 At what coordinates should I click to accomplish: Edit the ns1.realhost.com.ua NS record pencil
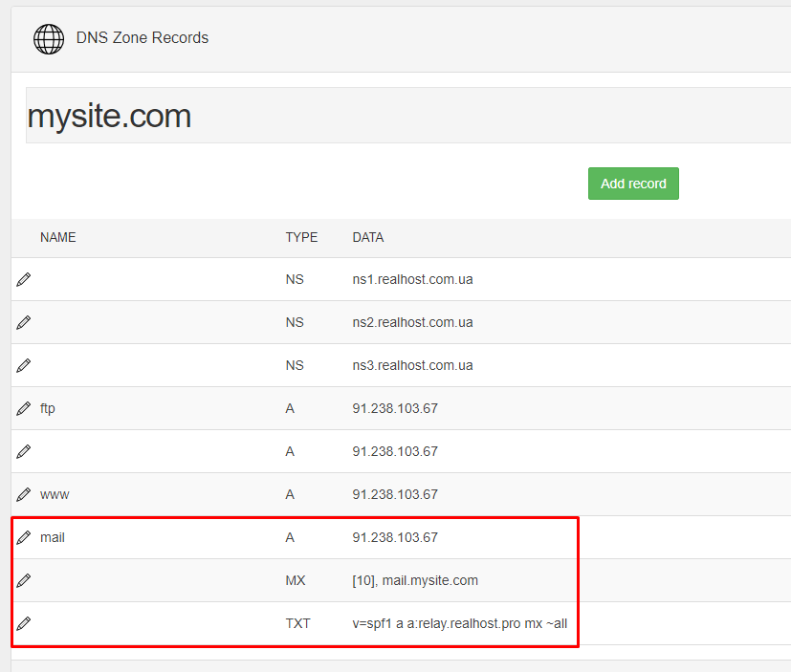pos(24,279)
